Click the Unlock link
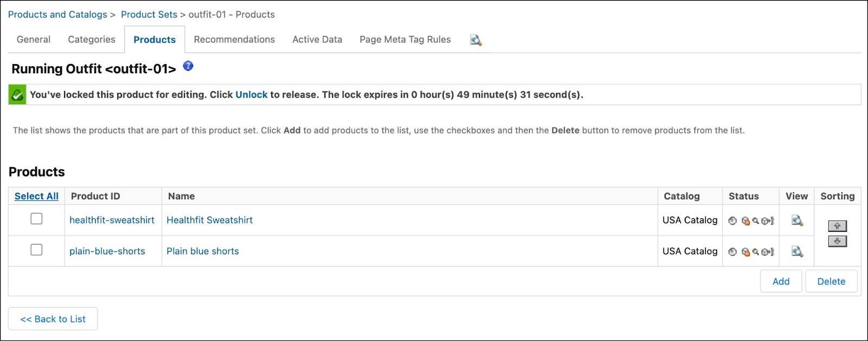 (x=251, y=94)
